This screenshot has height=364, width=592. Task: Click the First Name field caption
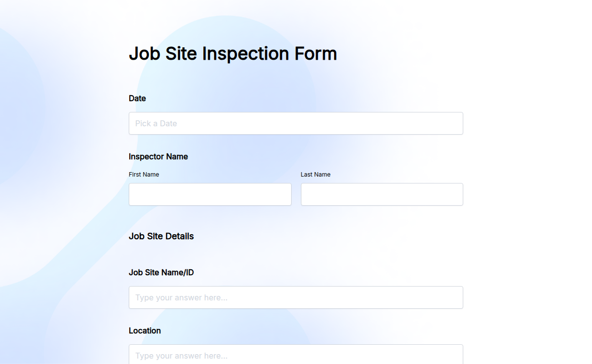[x=144, y=174]
